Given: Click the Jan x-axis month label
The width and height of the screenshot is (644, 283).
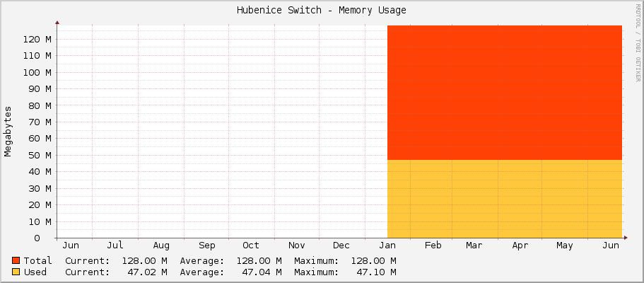Looking at the screenshot, I should (x=387, y=246).
